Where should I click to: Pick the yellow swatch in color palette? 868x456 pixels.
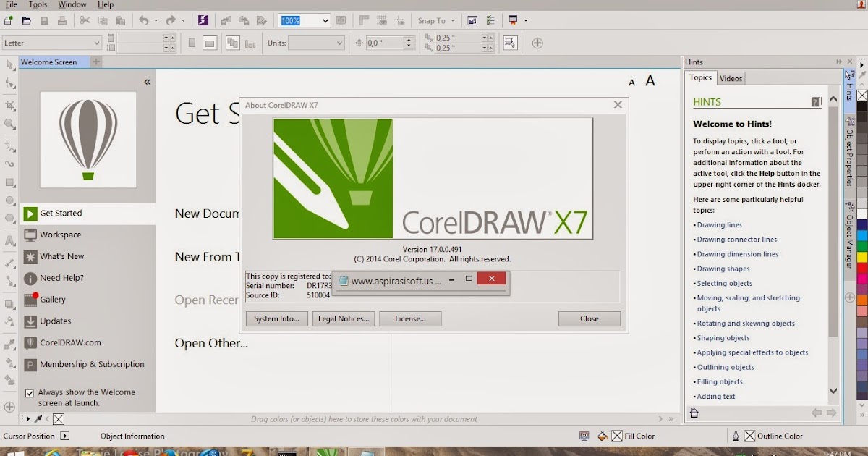862,257
